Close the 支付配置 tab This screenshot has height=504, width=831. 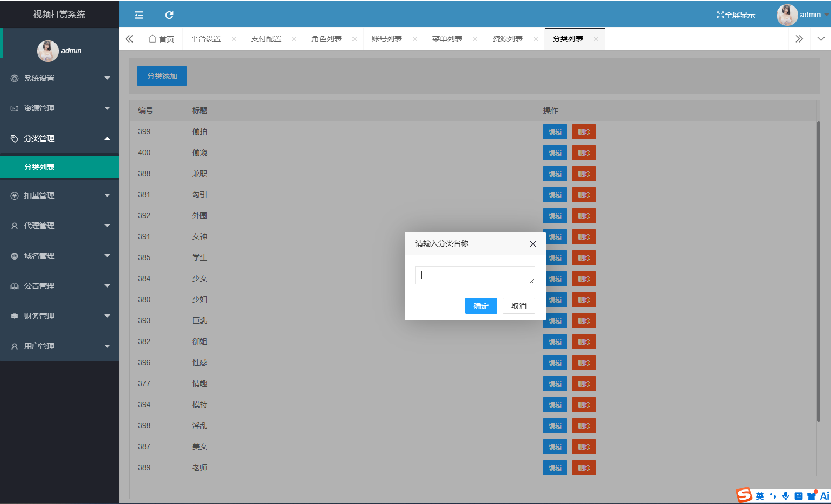click(x=294, y=39)
